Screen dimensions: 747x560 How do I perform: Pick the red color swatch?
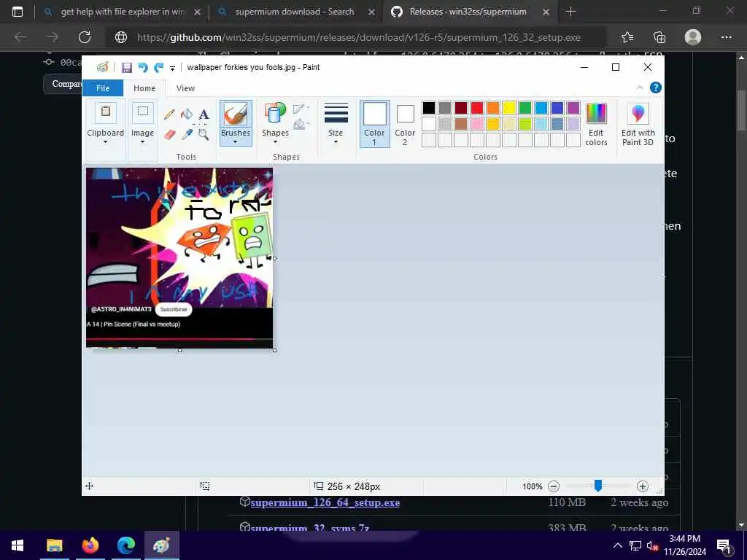click(x=477, y=108)
